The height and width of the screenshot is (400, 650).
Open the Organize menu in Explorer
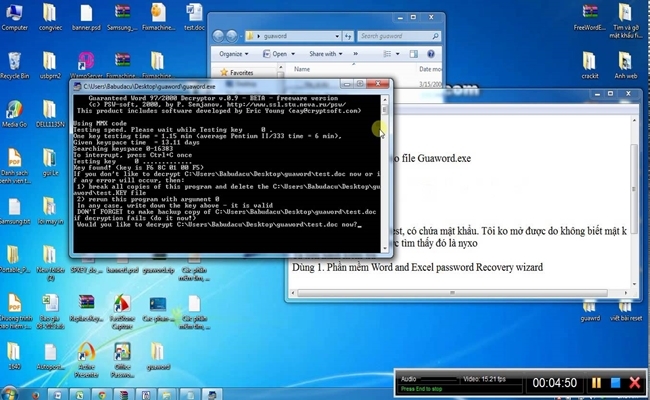coord(233,54)
